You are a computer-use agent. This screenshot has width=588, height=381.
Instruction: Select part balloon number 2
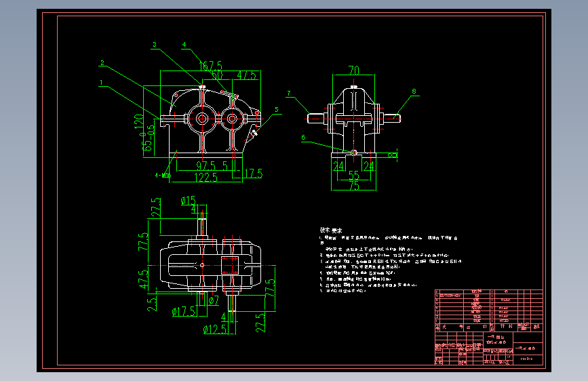102,62
